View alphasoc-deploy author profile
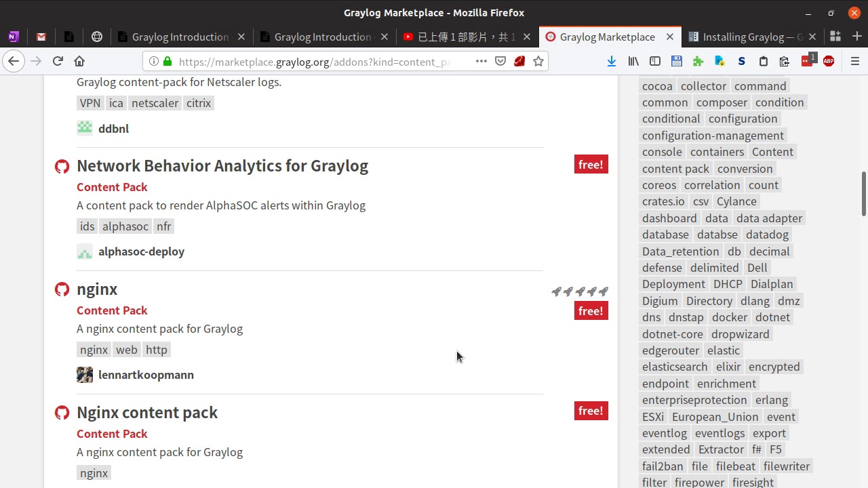The height and width of the screenshot is (488, 868). pos(141,251)
